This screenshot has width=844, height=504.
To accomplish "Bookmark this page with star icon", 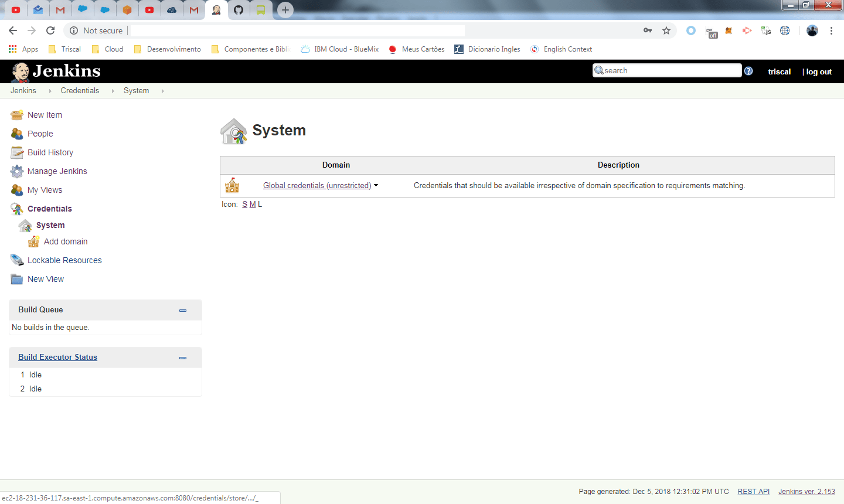I will tap(666, 30).
